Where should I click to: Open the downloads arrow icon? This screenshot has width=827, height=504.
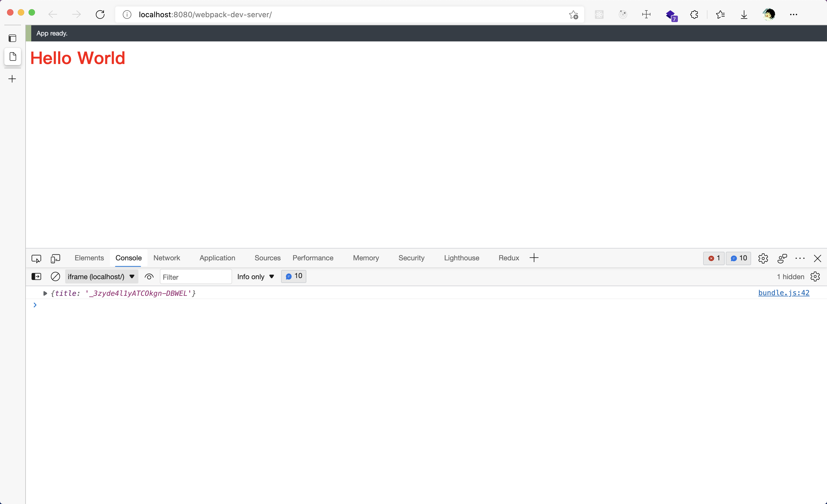[x=744, y=15]
